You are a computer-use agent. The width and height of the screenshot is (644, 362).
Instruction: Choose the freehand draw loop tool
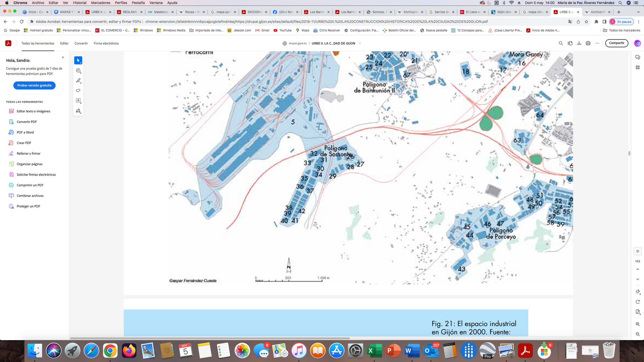tap(78, 90)
